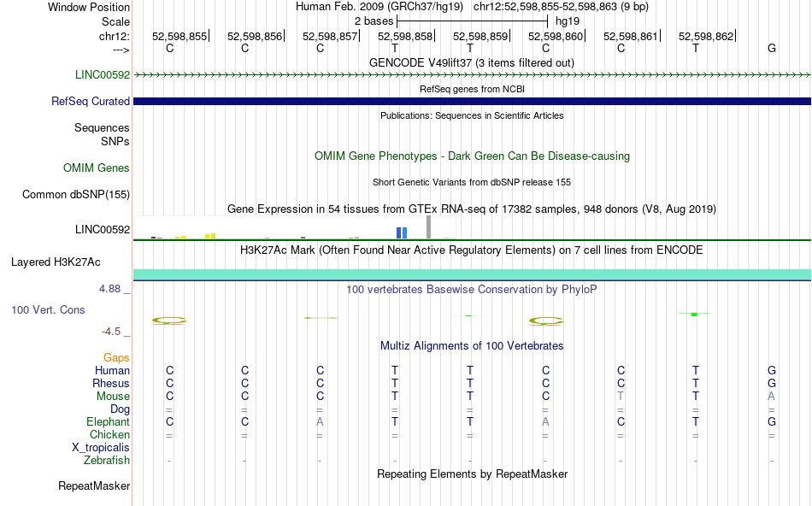Click the blue bars in the GTEx chart
The width and height of the screenshot is (812, 506).
[402, 232]
